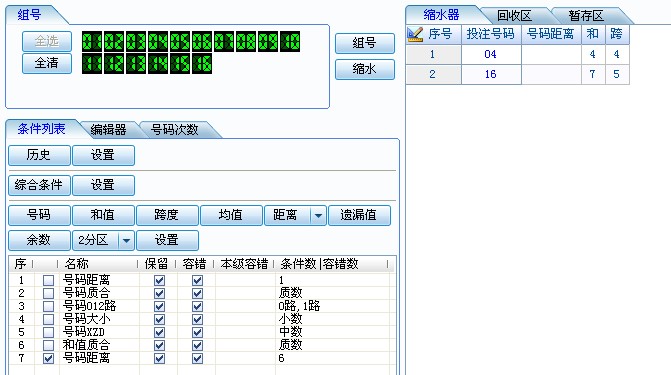This screenshot has width=671, height=375.
Task: Select green number tile 14
Action: [158, 63]
